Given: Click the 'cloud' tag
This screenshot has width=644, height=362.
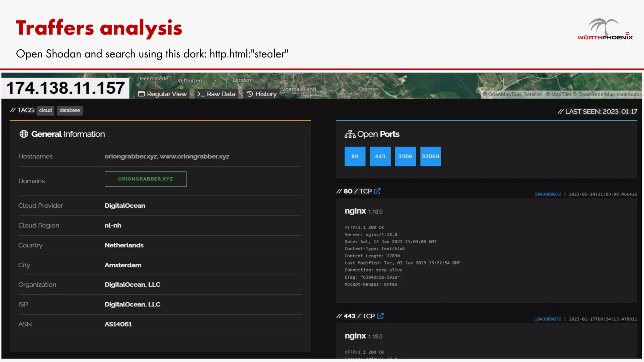Looking at the screenshot, I should click(45, 110).
